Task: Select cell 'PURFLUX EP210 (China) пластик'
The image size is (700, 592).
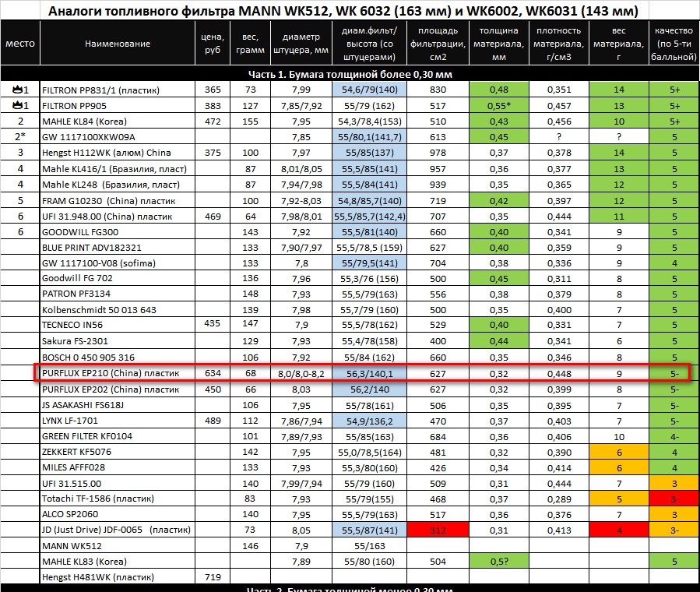Action: [118, 373]
